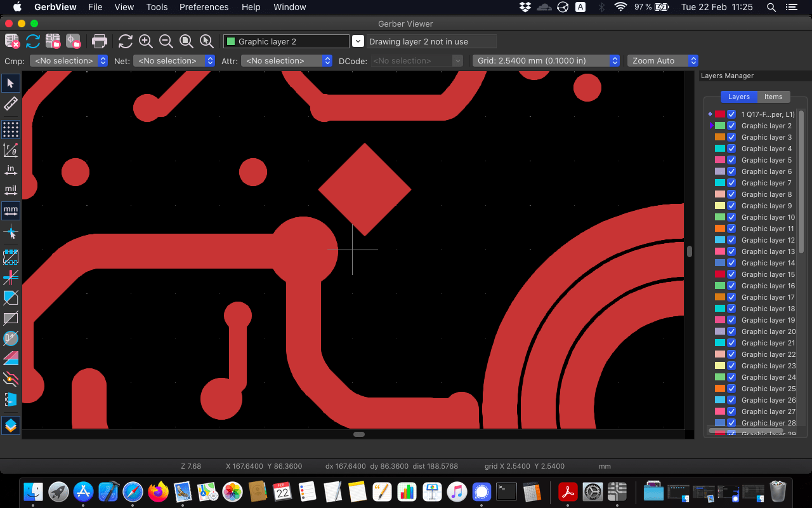Screen dimensions: 812x508
Task: Toggle checkbox of Graphic layer 24
Action: coord(731,377)
